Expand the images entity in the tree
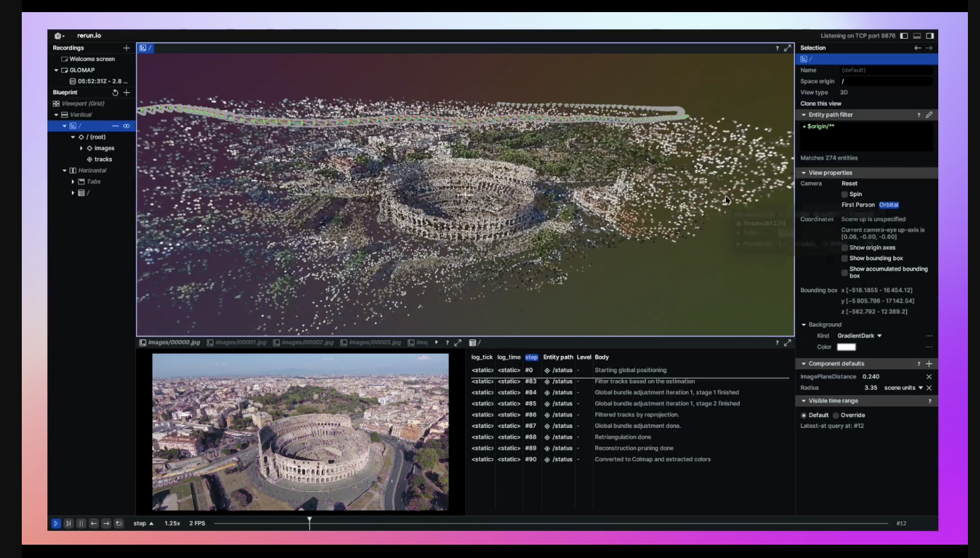 pyautogui.click(x=82, y=148)
